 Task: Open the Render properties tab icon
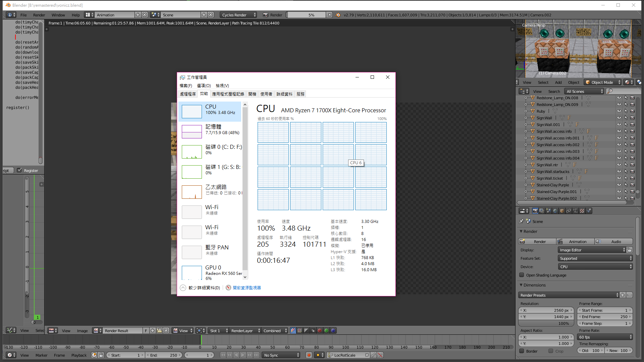click(535, 211)
